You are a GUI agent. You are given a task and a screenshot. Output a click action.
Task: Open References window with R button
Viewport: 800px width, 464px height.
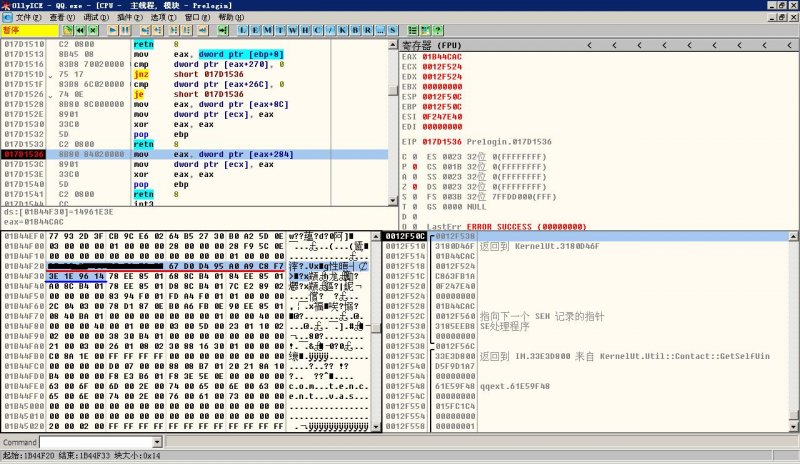367,30
